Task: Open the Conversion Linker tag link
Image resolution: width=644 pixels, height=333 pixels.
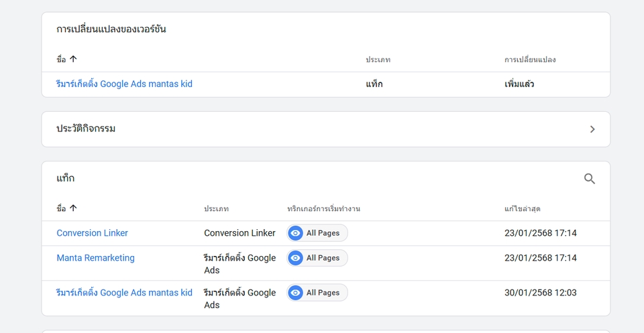Action: point(92,233)
